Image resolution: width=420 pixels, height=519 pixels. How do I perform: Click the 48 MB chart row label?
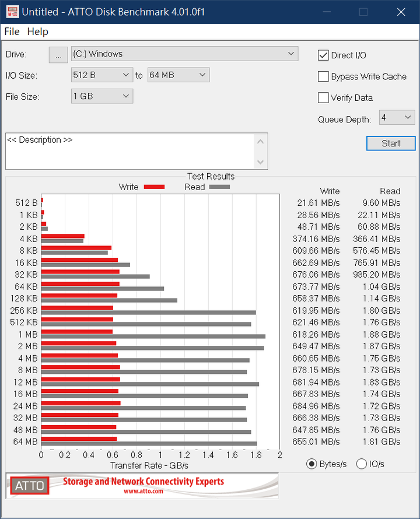coord(26,430)
